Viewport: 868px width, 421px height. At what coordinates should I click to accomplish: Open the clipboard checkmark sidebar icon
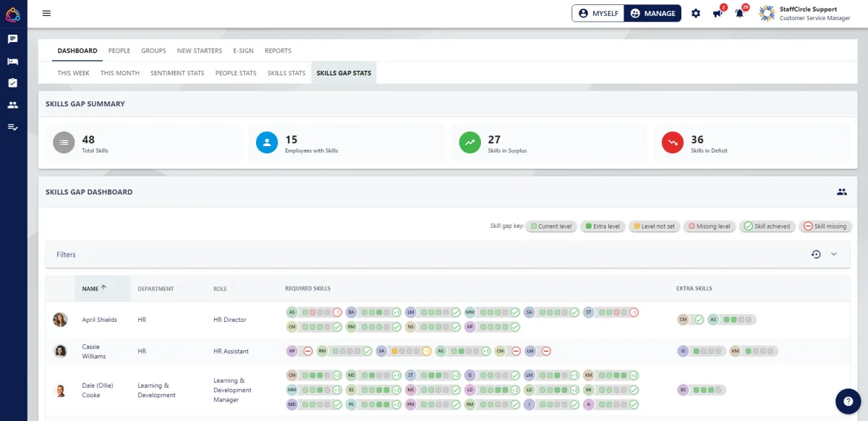tap(13, 83)
